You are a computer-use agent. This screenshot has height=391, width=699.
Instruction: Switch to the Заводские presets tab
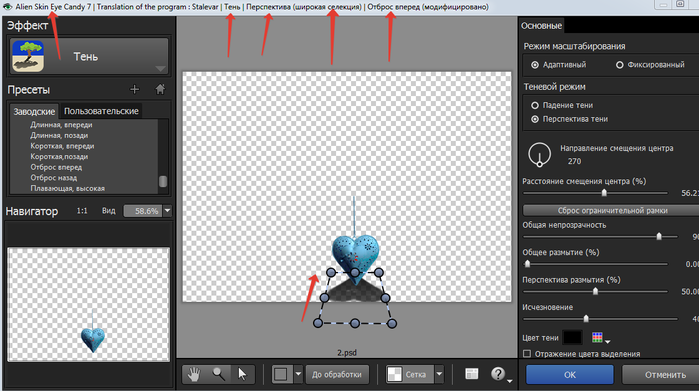tap(34, 111)
